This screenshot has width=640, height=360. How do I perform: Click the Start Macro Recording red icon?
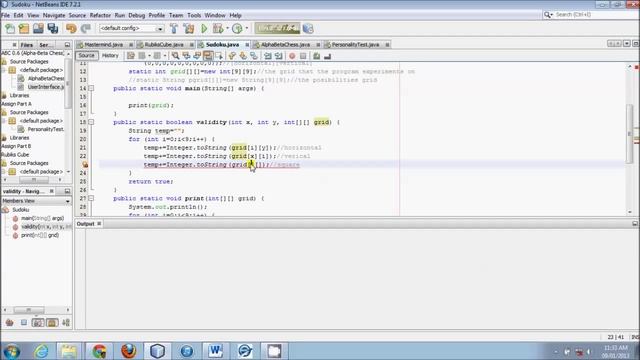pyautogui.click(x=292, y=56)
